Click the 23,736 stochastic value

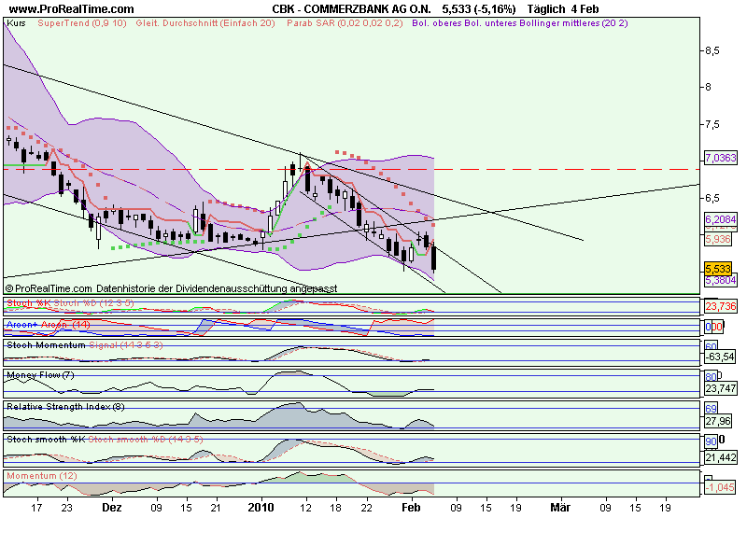tap(721, 306)
